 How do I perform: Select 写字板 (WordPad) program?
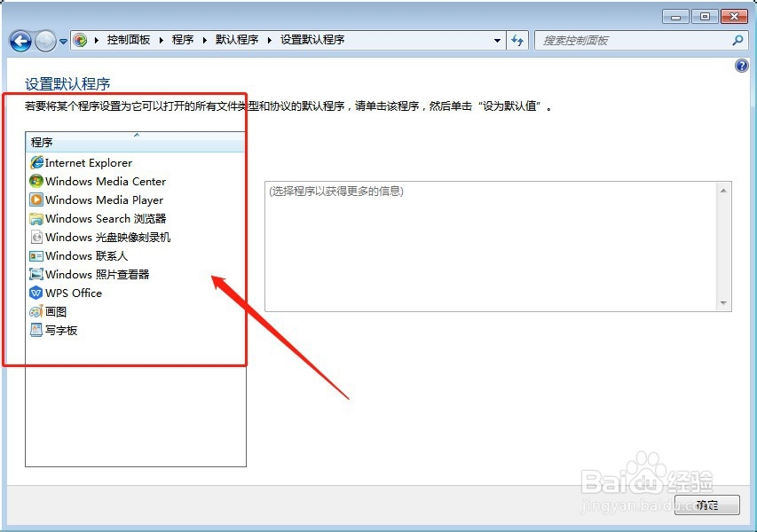point(60,330)
